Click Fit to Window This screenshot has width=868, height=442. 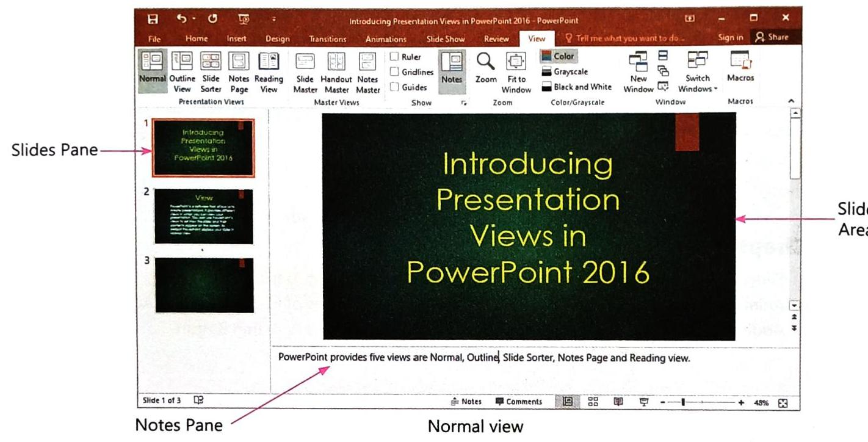[516, 73]
